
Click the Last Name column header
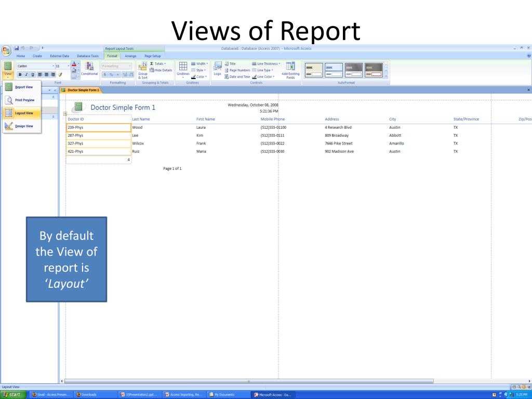coord(141,119)
